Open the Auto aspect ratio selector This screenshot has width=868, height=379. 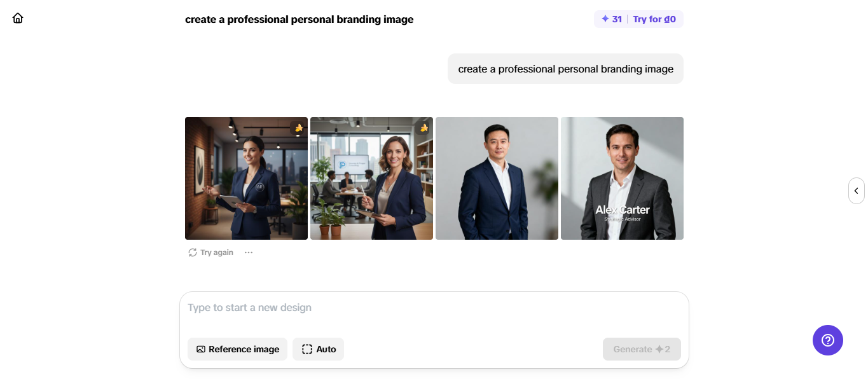[x=318, y=349]
